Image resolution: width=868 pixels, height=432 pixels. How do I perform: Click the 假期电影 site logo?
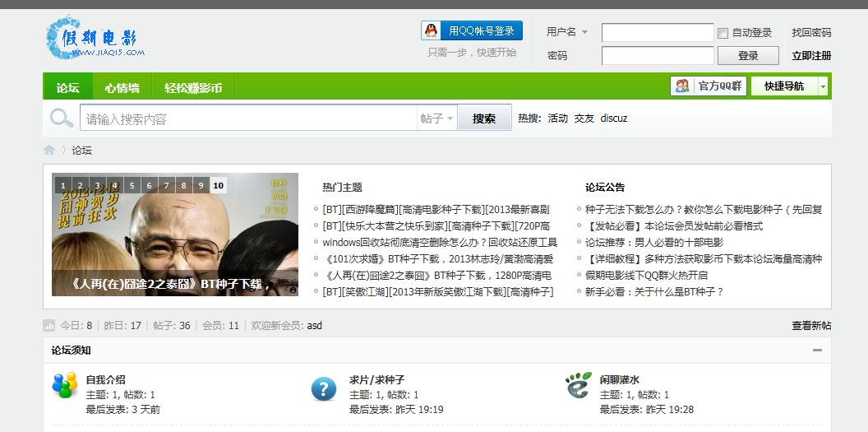point(95,38)
